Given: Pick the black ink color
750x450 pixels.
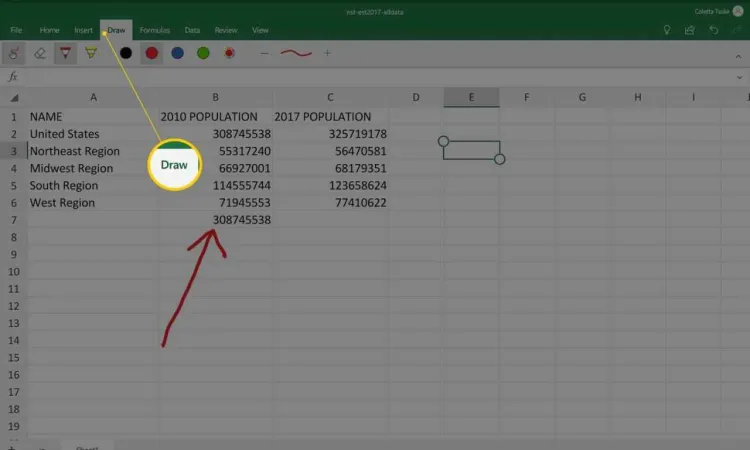Looking at the screenshot, I should coord(126,53).
